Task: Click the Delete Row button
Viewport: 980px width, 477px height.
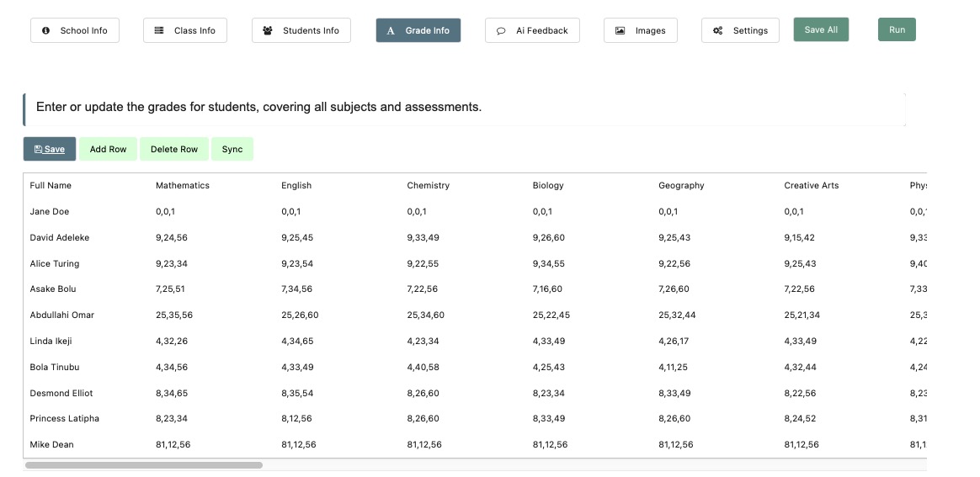Action: point(174,150)
